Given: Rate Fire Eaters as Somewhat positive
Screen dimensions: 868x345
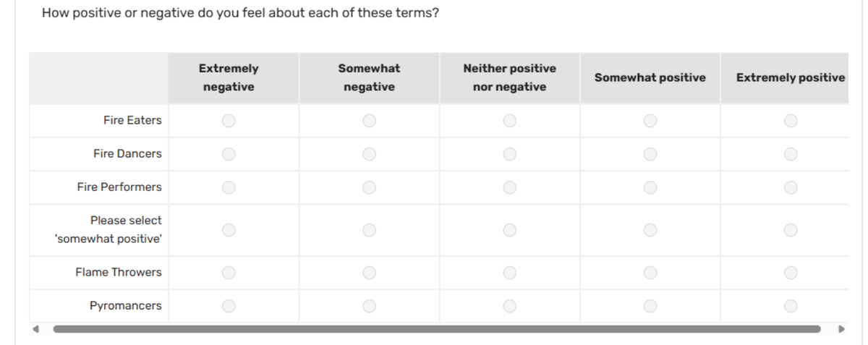Looking at the screenshot, I should click(650, 120).
